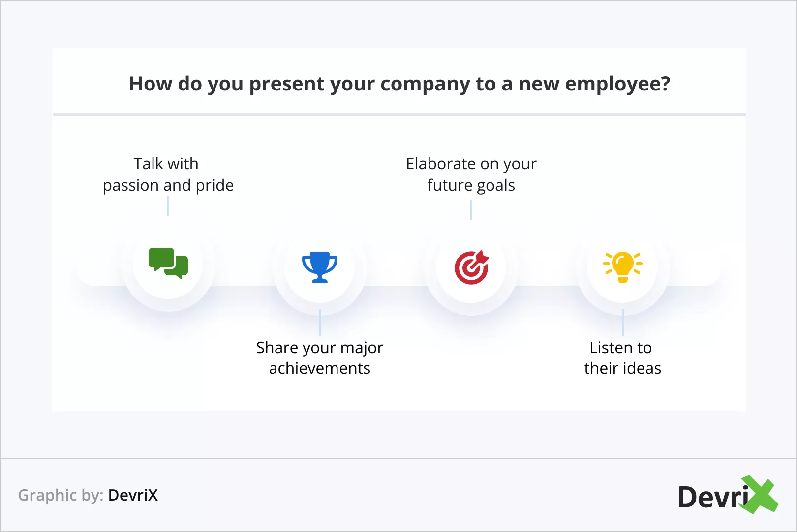Click the connector line above target icon

coord(471,210)
